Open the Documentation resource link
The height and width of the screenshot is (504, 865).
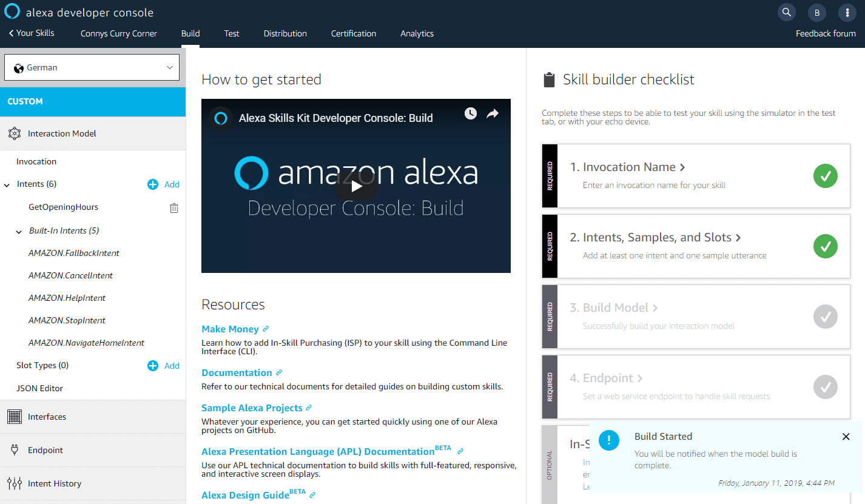(237, 372)
